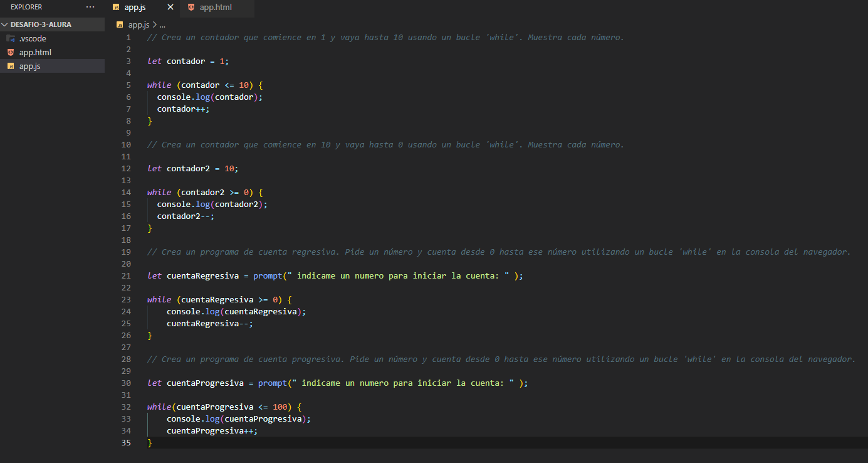Open the breadcrumb ellipsis symbol dropdown
868x463 pixels.
point(162,25)
